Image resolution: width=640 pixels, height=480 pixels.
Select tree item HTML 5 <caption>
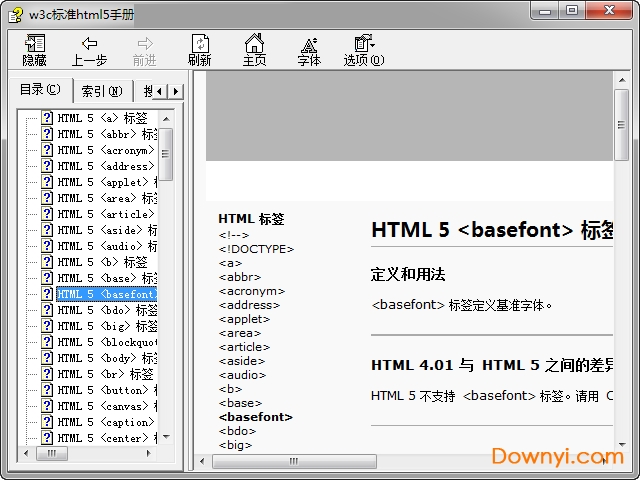[106, 422]
